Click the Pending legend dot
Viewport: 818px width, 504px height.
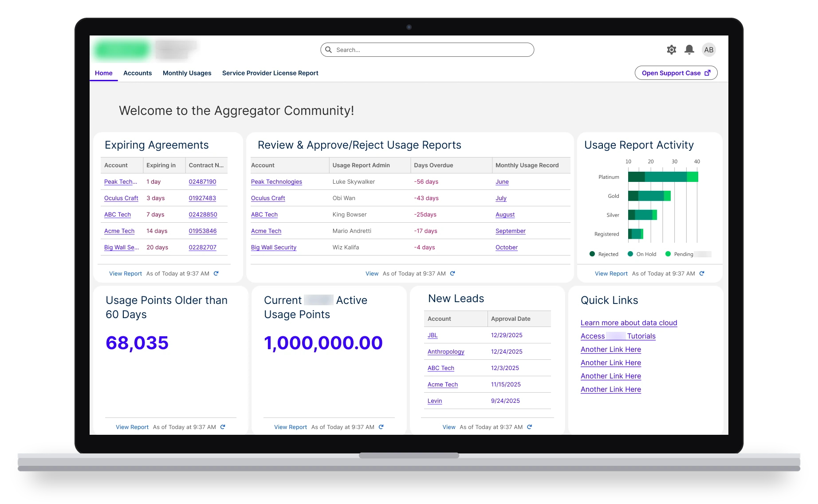[668, 254]
